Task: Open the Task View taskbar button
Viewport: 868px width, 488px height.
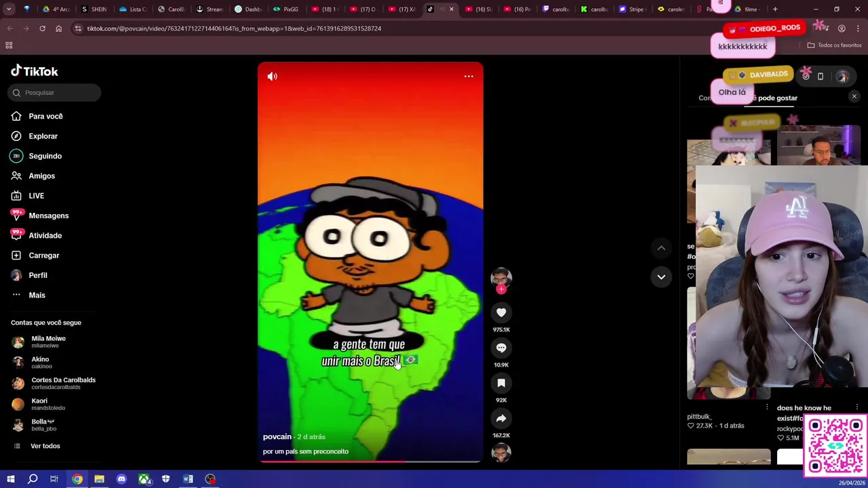Action: [54, 479]
